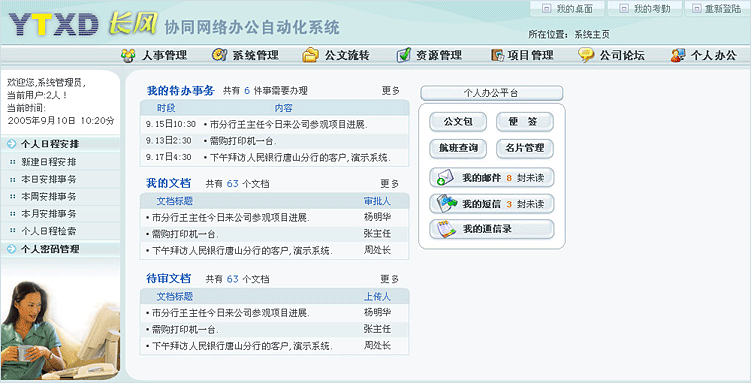The width and height of the screenshot is (751, 383).
Task: Click the bullet icon beside 新建日程安排
Action: click(13, 162)
